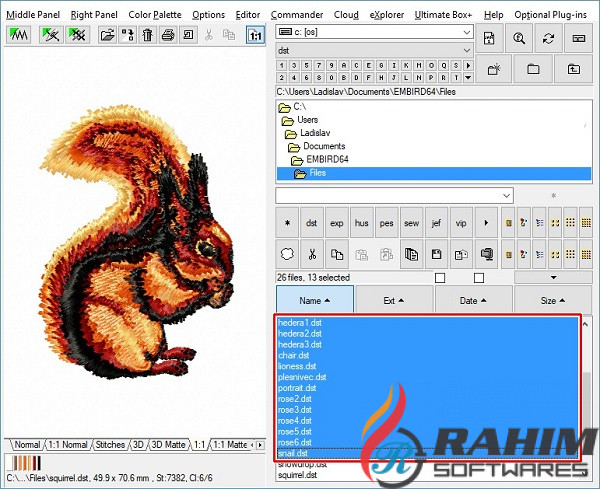
Task: Open the Color Palette menu
Action: coord(155,15)
